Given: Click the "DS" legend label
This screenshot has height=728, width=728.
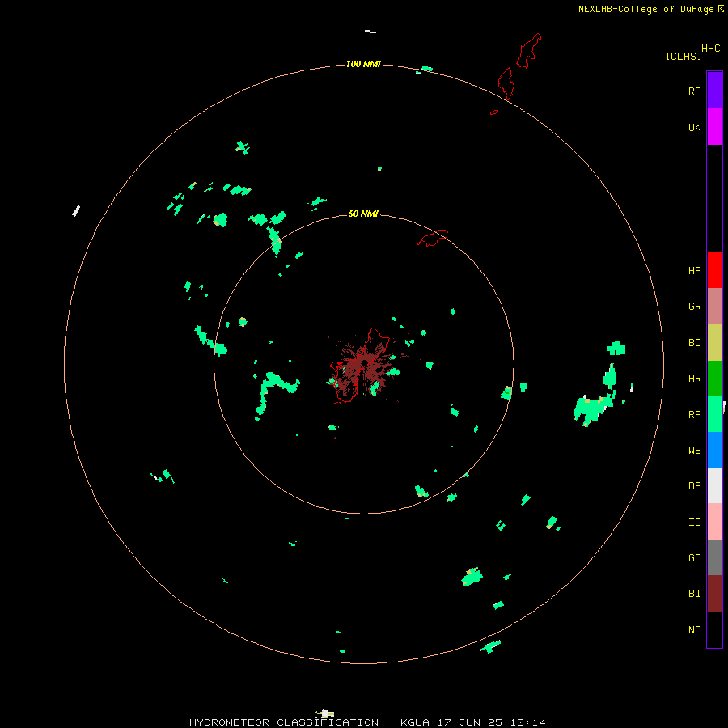Looking at the screenshot, I should pos(694,485).
